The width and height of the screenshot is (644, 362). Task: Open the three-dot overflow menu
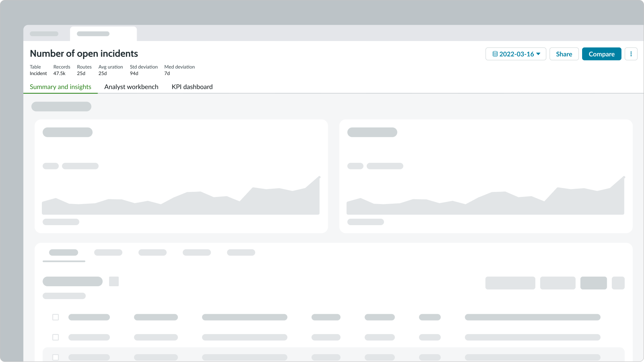(631, 54)
